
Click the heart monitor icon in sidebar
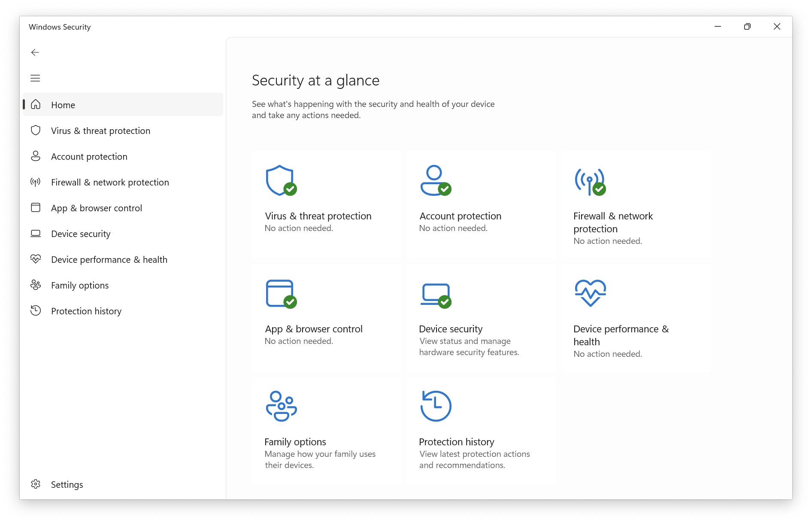pos(36,259)
